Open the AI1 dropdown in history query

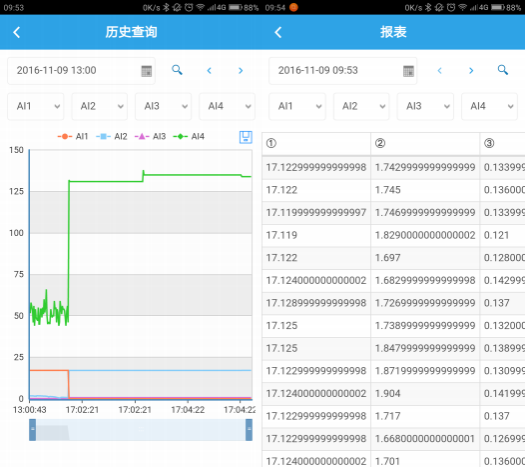[x=36, y=106]
